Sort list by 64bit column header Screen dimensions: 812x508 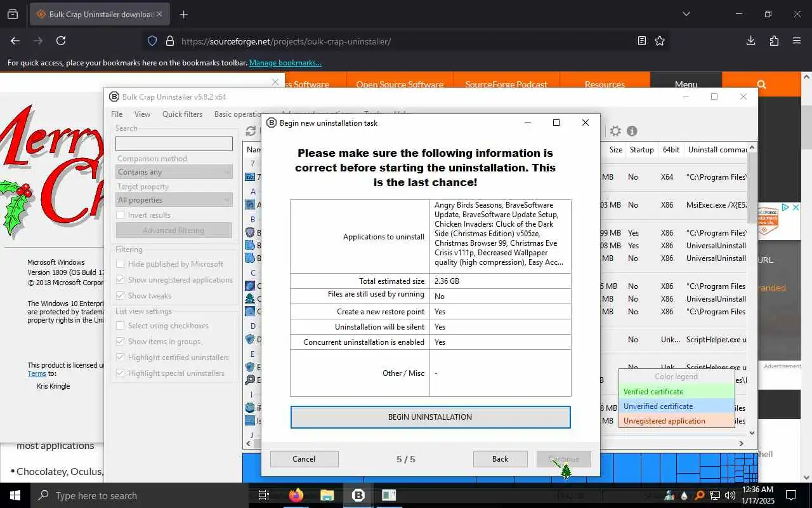(x=671, y=150)
